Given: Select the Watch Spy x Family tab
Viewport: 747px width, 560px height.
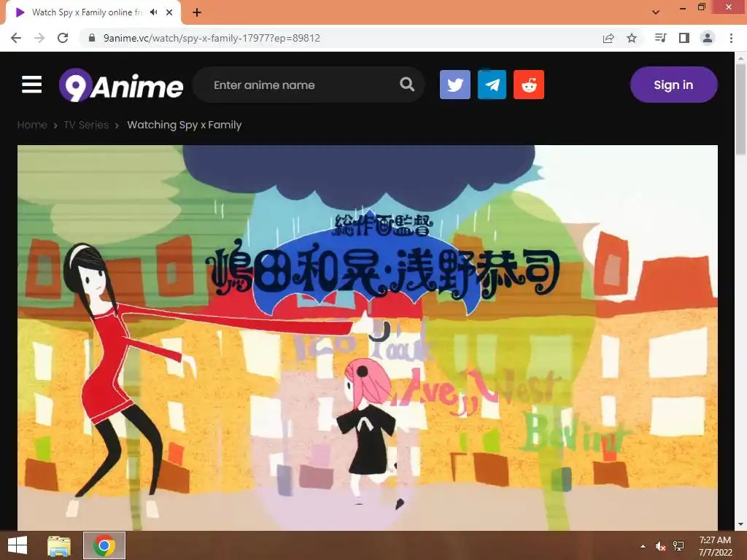Looking at the screenshot, I should [x=93, y=12].
